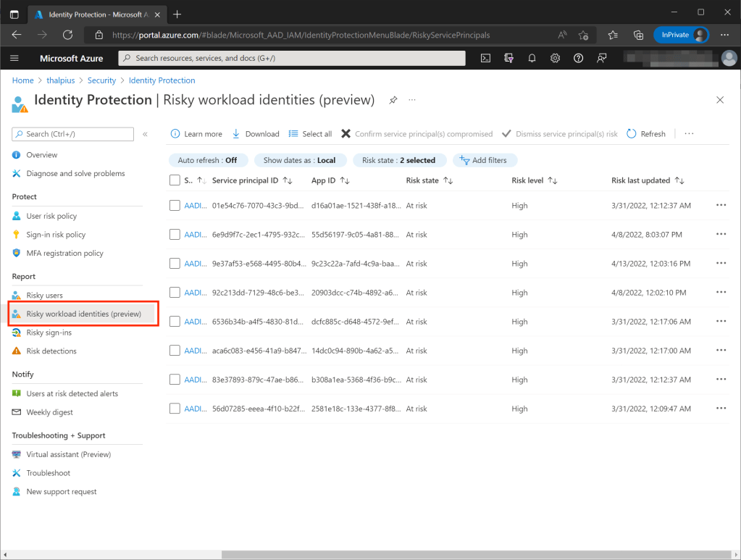Open the Risky sign-ins report
This screenshot has height=560, width=741.
click(49, 333)
